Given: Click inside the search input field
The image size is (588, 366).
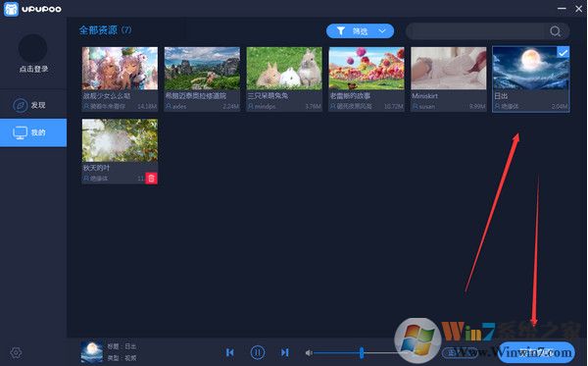Looking at the screenshot, I should [x=475, y=31].
